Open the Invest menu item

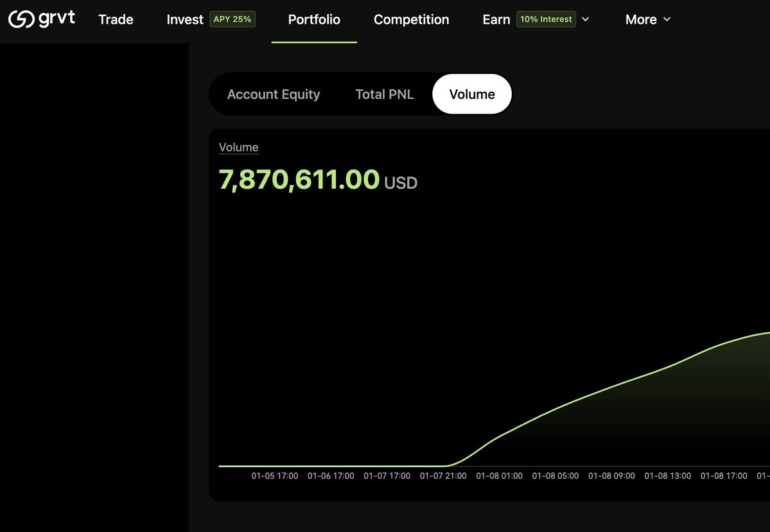point(185,19)
